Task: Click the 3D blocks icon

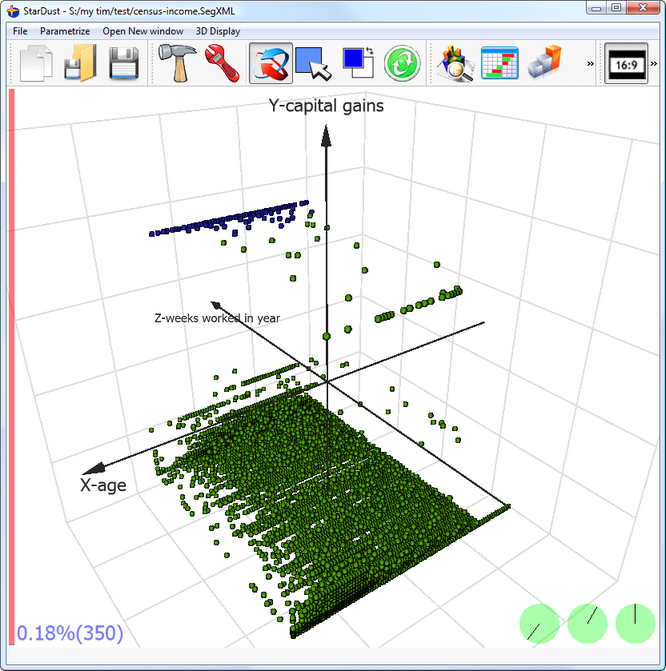Action: coord(544,62)
